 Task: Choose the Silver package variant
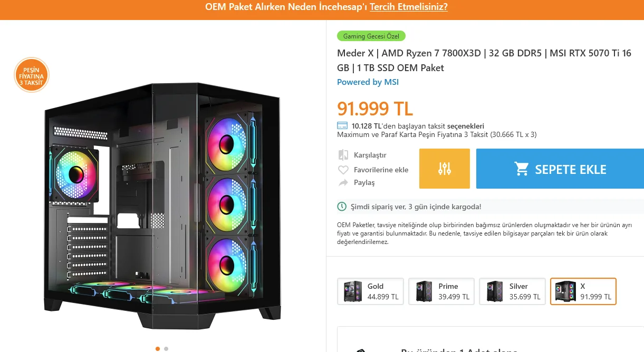tap(512, 291)
